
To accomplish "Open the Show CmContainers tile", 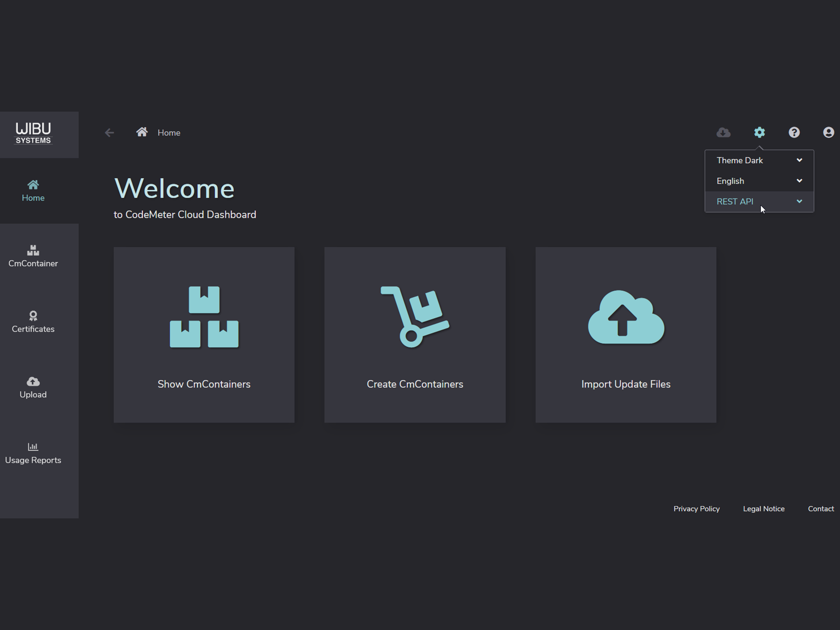I will pyautogui.click(x=204, y=334).
